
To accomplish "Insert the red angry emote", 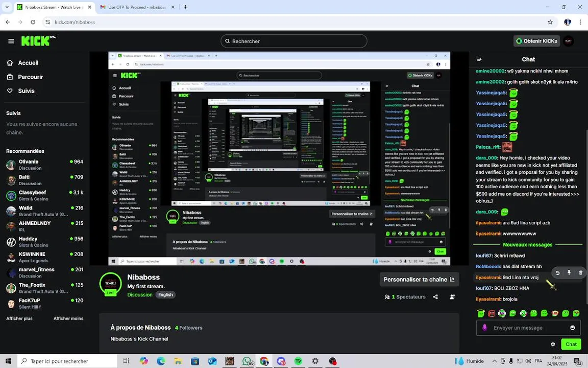I will pos(491,313).
